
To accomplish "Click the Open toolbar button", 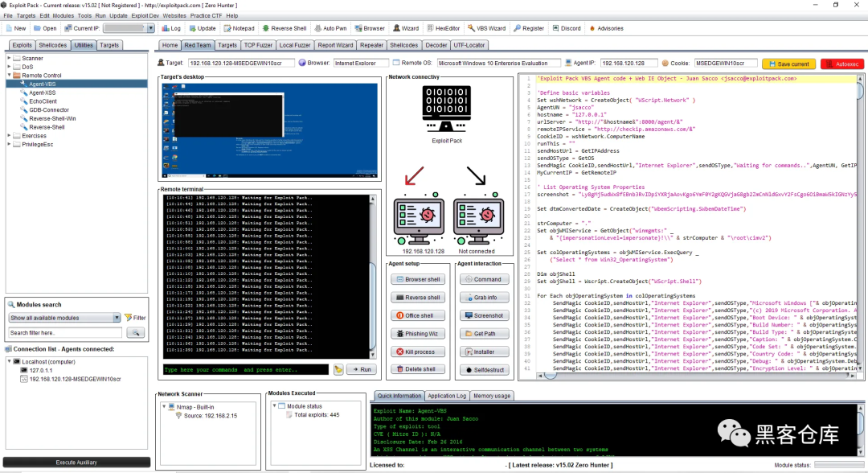I will point(45,28).
